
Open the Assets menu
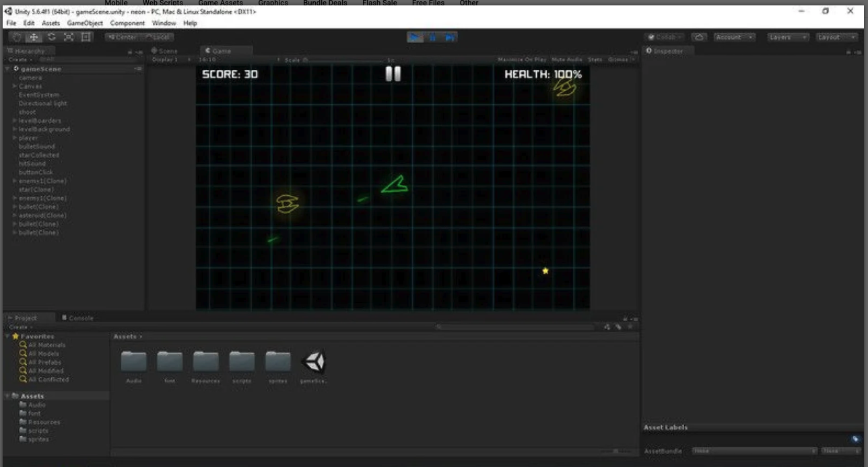(x=51, y=23)
